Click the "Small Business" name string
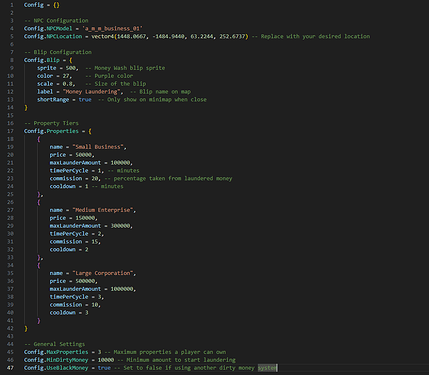 point(98,147)
